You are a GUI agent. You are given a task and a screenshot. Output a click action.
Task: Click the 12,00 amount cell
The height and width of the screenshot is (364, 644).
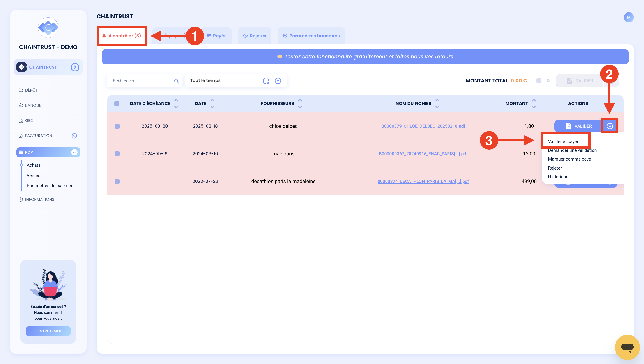pos(529,154)
